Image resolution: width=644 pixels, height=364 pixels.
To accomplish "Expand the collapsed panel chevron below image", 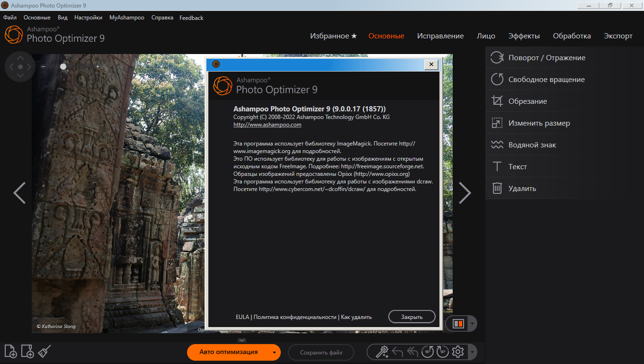I will (242, 340).
